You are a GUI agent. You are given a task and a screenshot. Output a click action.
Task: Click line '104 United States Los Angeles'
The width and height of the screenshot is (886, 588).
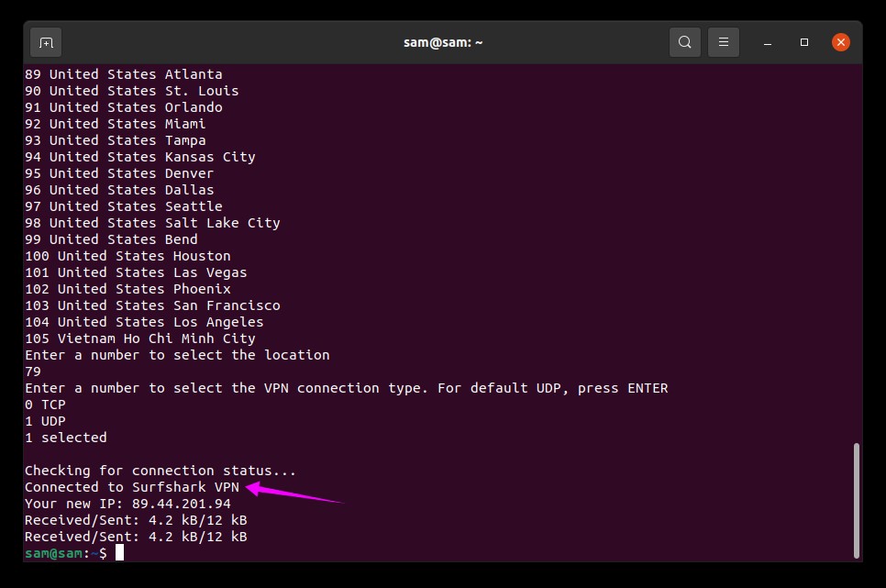pyautogui.click(x=144, y=322)
